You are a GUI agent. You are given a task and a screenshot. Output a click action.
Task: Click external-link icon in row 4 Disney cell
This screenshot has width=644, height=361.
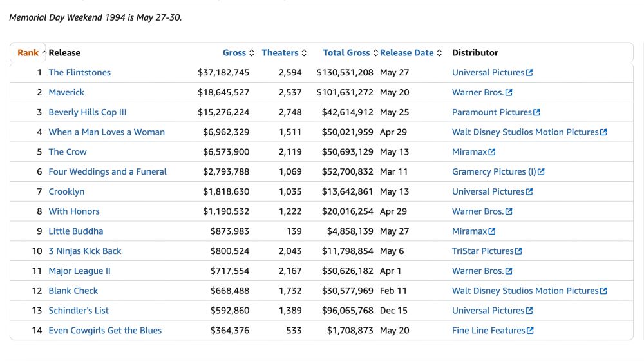pyautogui.click(x=603, y=132)
